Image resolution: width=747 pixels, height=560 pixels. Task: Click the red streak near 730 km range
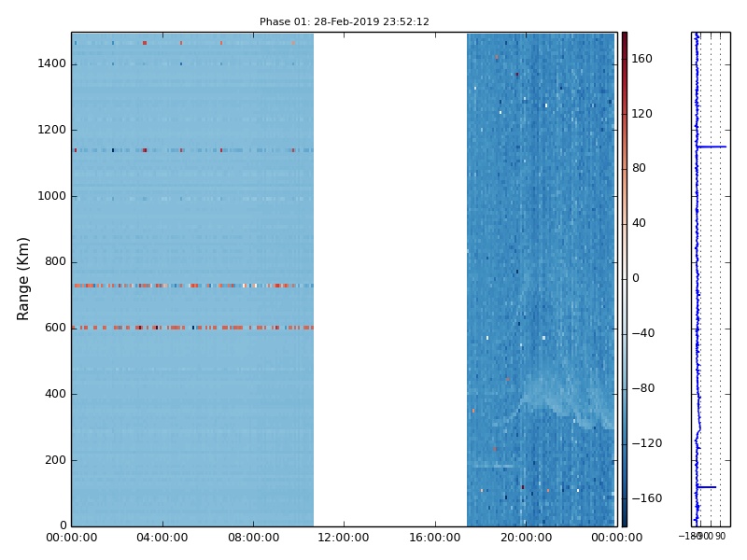[193, 286]
